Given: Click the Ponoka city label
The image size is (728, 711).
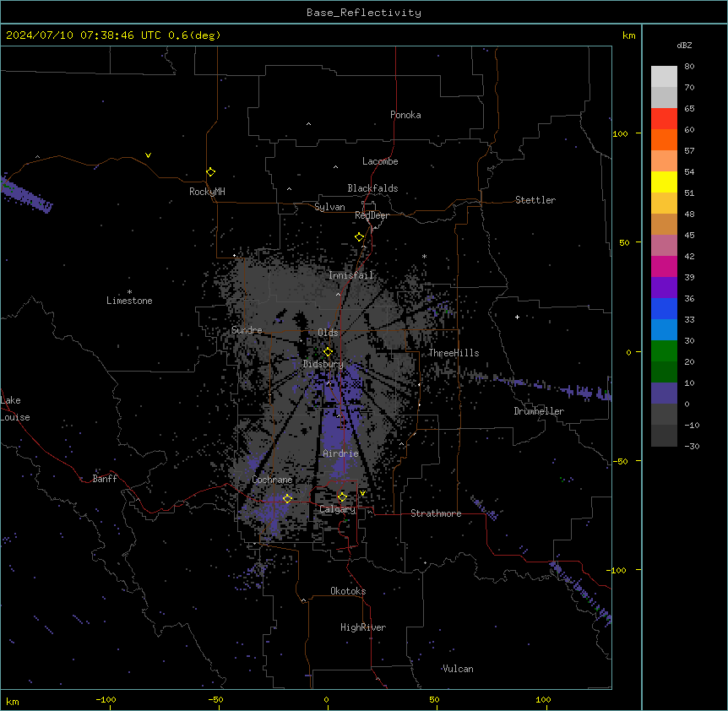Looking at the screenshot, I should pyautogui.click(x=405, y=115).
